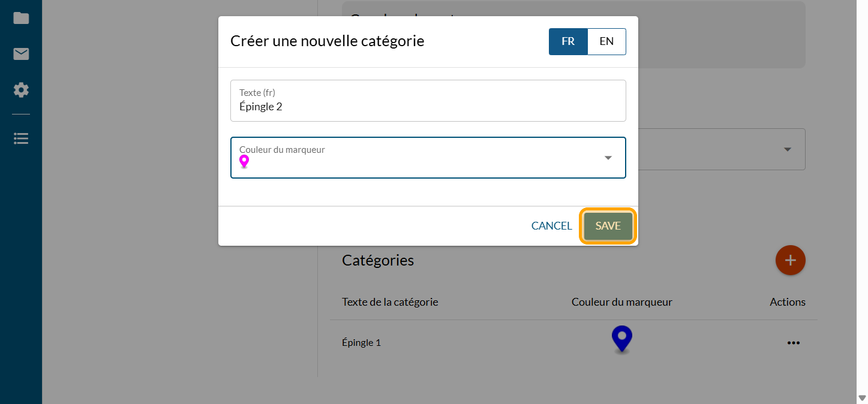Open the dropdown behind the dialog on the right
This screenshot has width=868, height=404.
787,149
